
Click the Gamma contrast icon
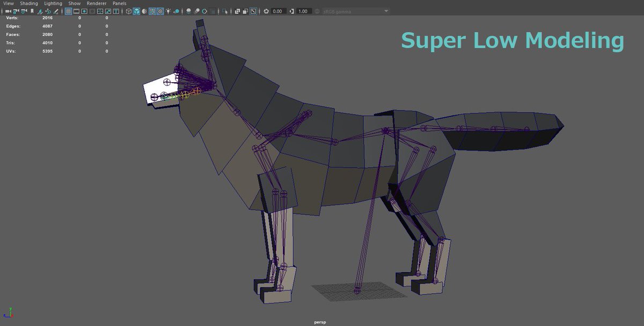pyautogui.click(x=291, y=11)
